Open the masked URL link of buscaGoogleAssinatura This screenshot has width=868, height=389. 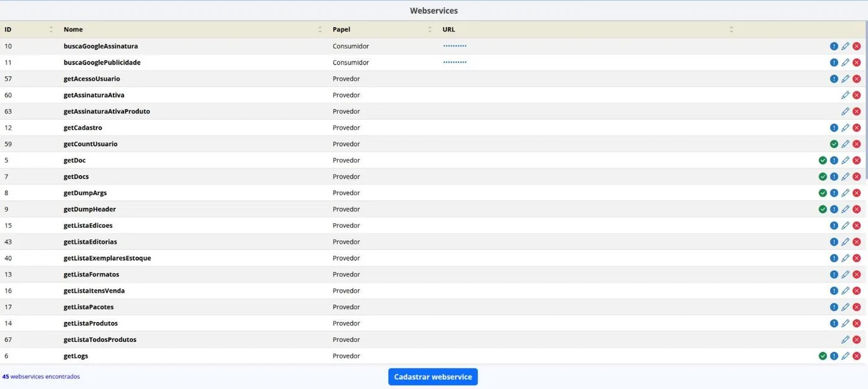454,46
